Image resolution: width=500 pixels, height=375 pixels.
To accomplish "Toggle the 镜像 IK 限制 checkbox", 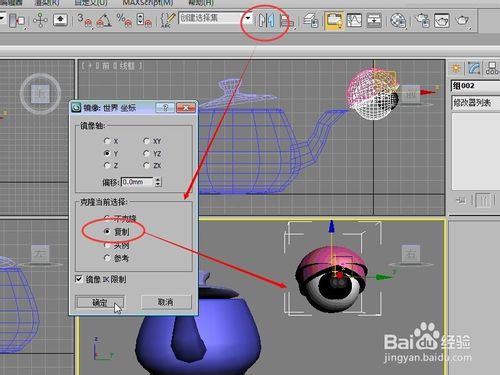I will point(79,279).
